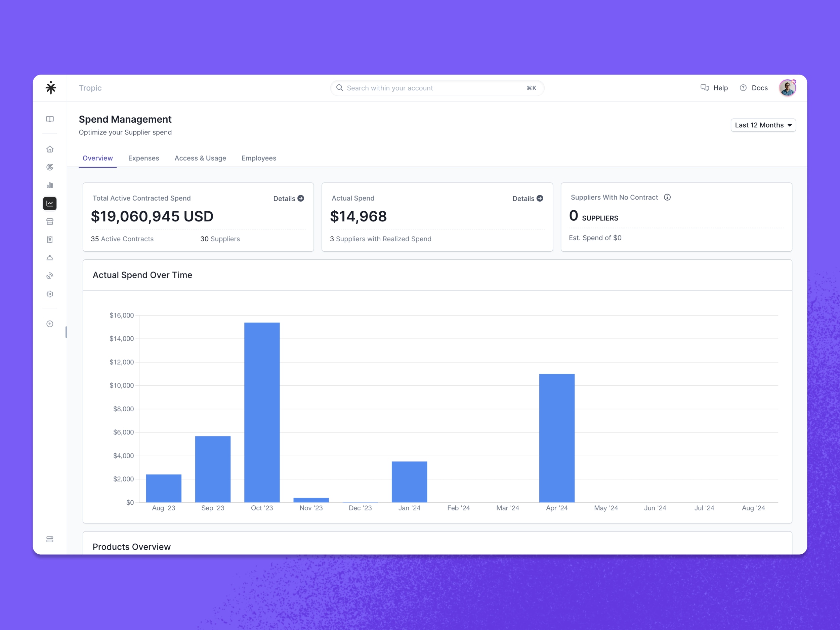Click the sidebar collapse handle on the sidebar edge

click(66, 332)
